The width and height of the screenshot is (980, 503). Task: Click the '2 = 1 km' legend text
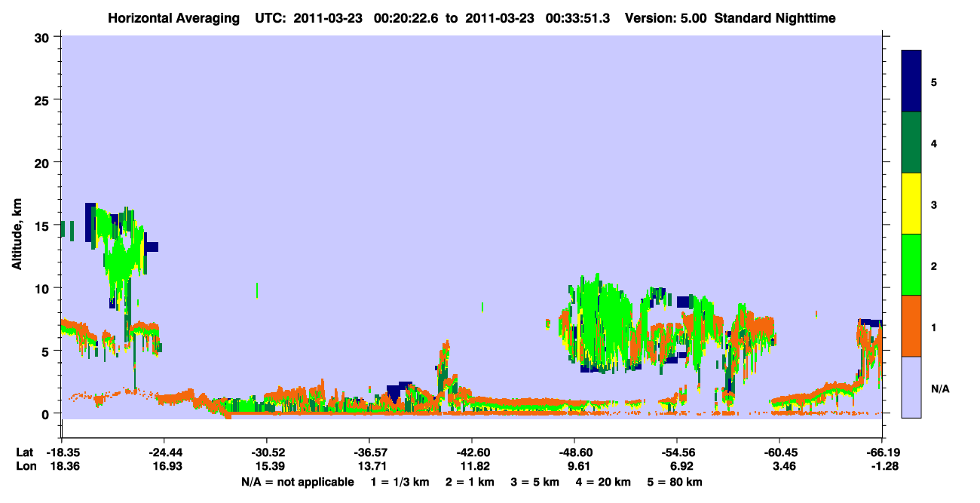click(x=470, y=482)
